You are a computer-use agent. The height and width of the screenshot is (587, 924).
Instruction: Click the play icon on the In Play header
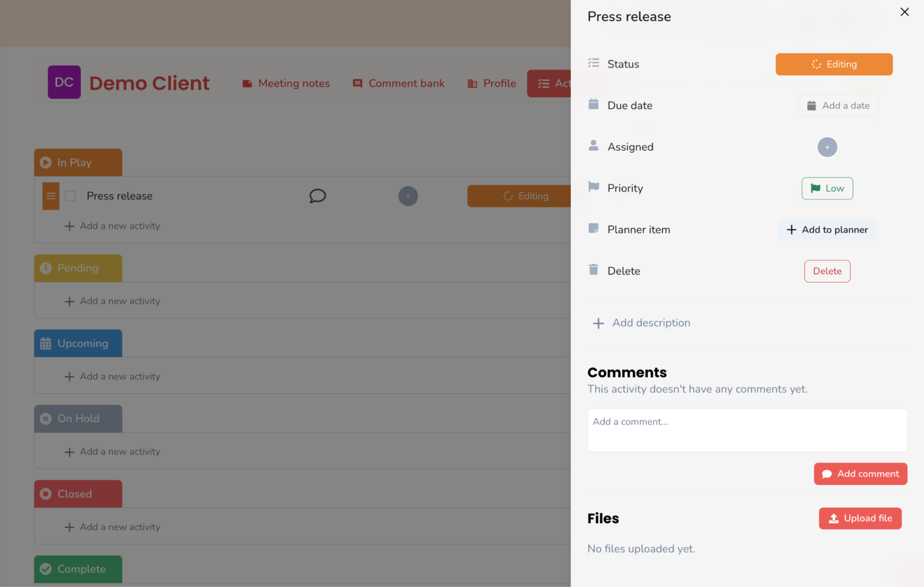45,162
